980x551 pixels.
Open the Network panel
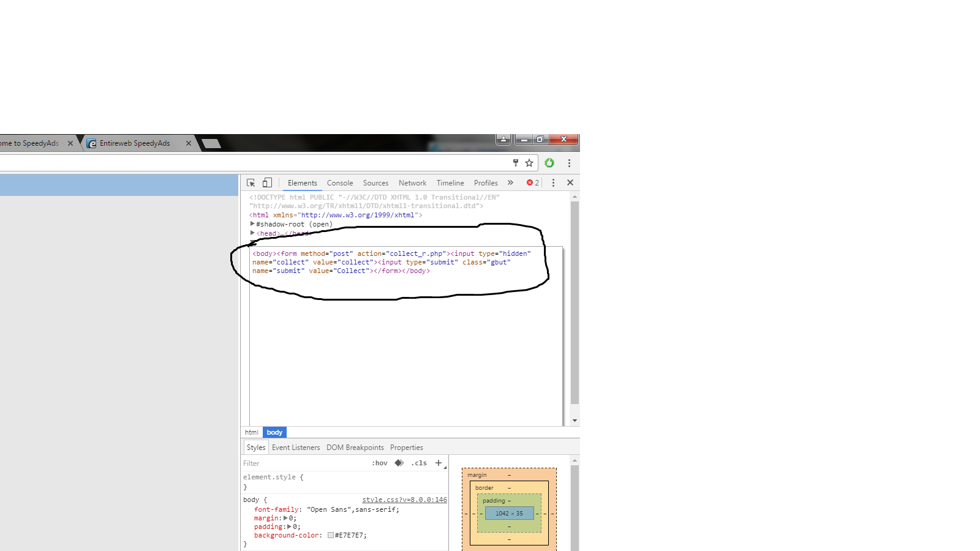[x=412, y=182]
